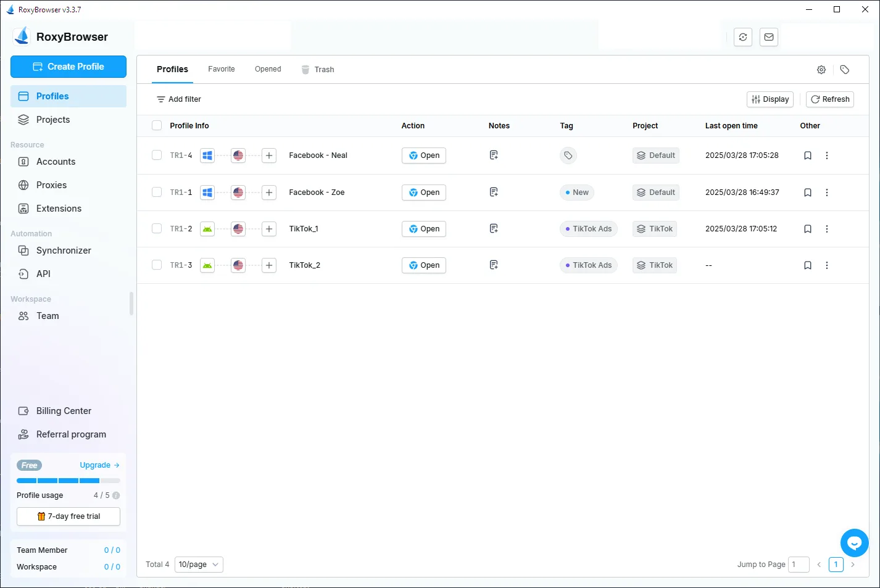Open Synchronizer in sidebar

[68, 251]
